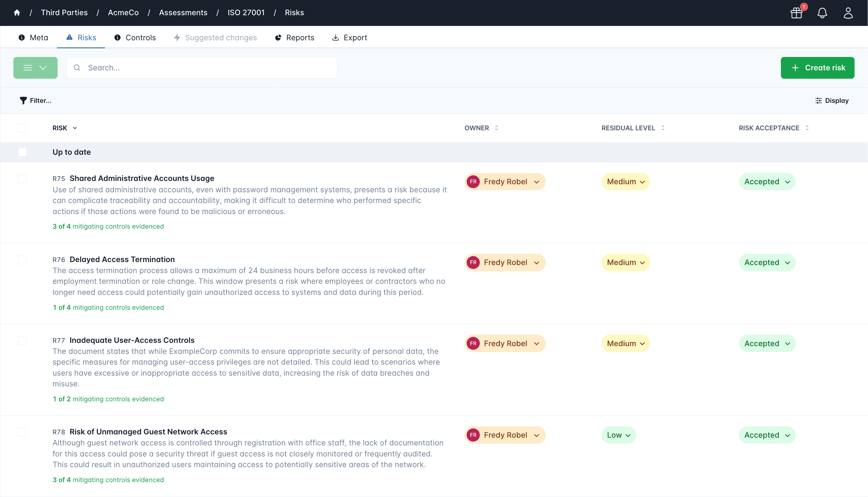Click the FR avatar in R78 row
This screenshot has height=497, width=868.
click(x=473, y=435)
